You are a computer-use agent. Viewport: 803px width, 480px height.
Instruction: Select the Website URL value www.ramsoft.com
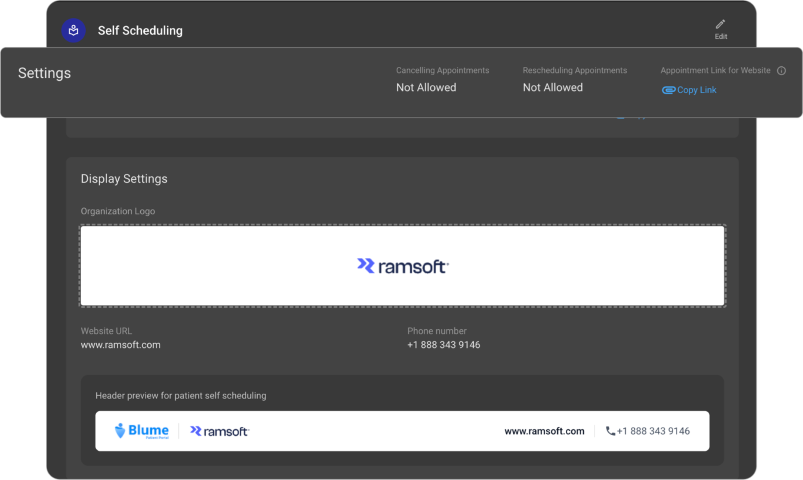click(x=120, y=345)
